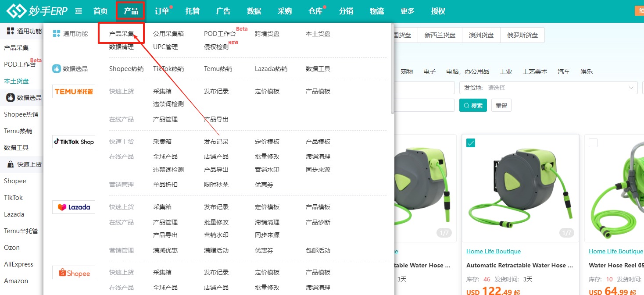
Task: Click sidebar Shopee热销 item
Action: tap(21, 114)
